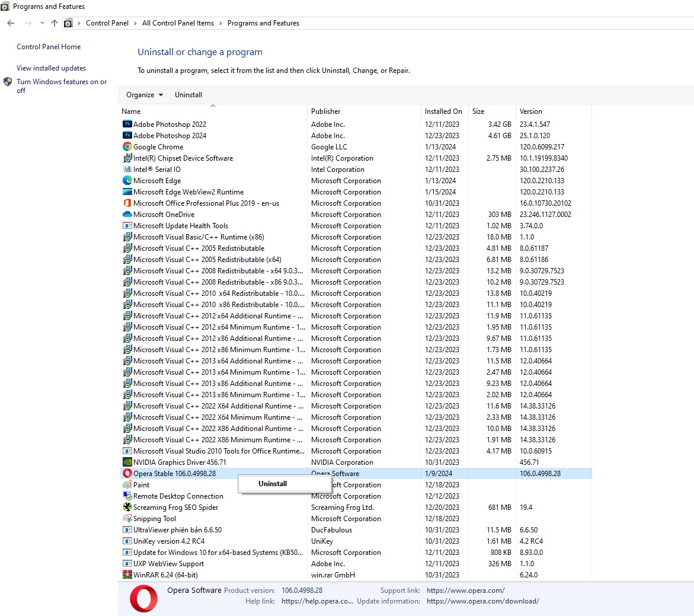Click the 1/15/2024 installed date cell

pyautogui.click(x=440, y=191)
